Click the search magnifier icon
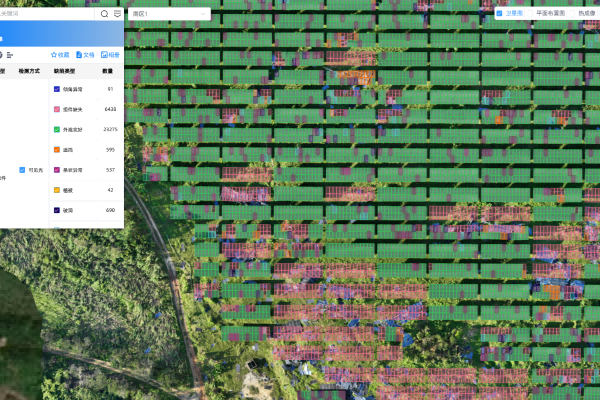Viewport: 600px width, 400px height. [x=105, y=14]
